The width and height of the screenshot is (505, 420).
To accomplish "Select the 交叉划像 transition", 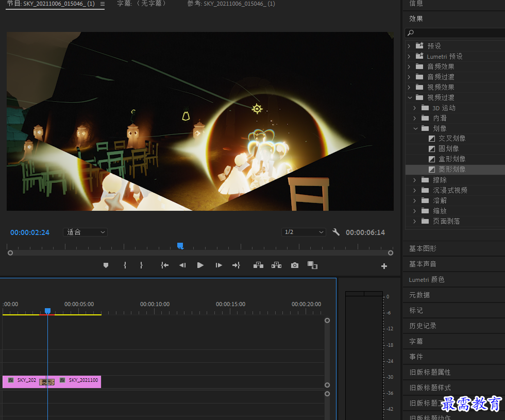I will tap(452, 139).
